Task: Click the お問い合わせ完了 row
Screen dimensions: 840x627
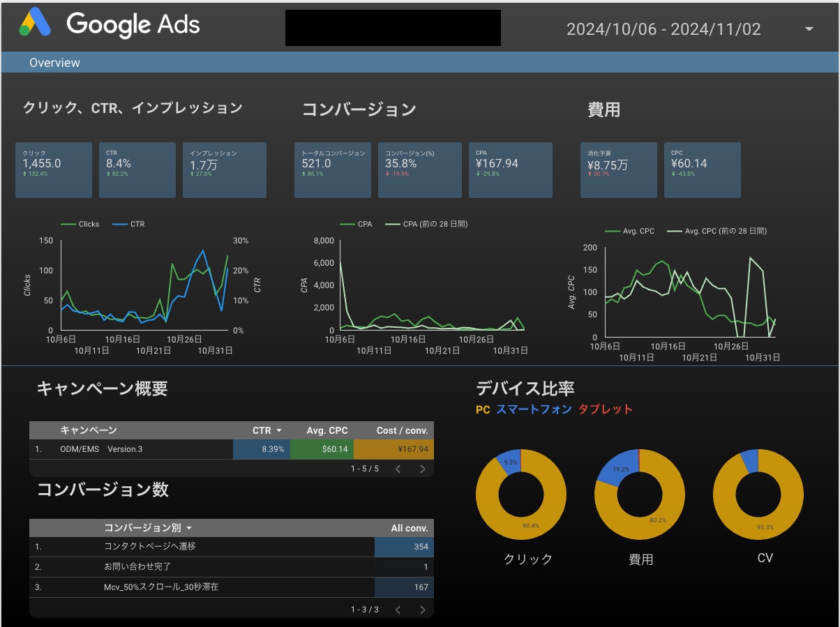Action: click(232, 567)
